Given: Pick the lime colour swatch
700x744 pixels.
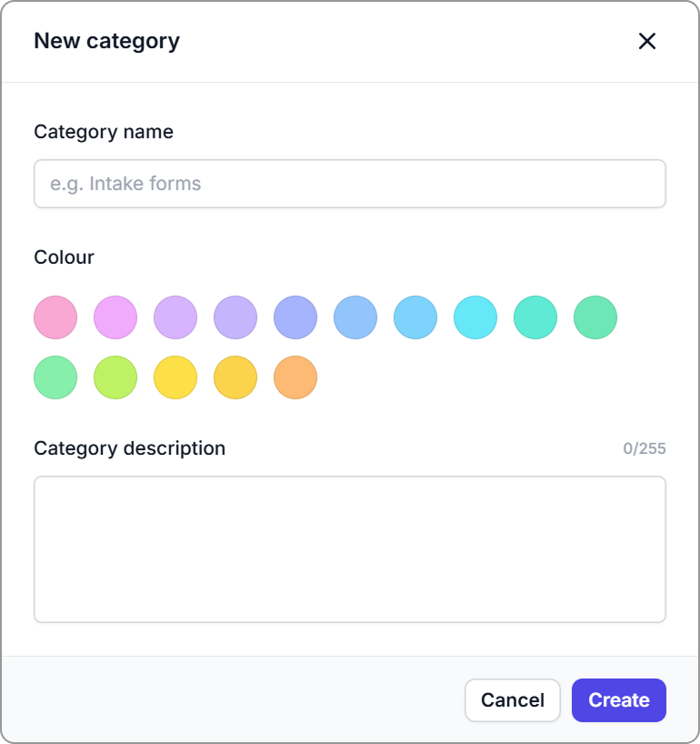Looking at the screenshot, I should [115, 377].
